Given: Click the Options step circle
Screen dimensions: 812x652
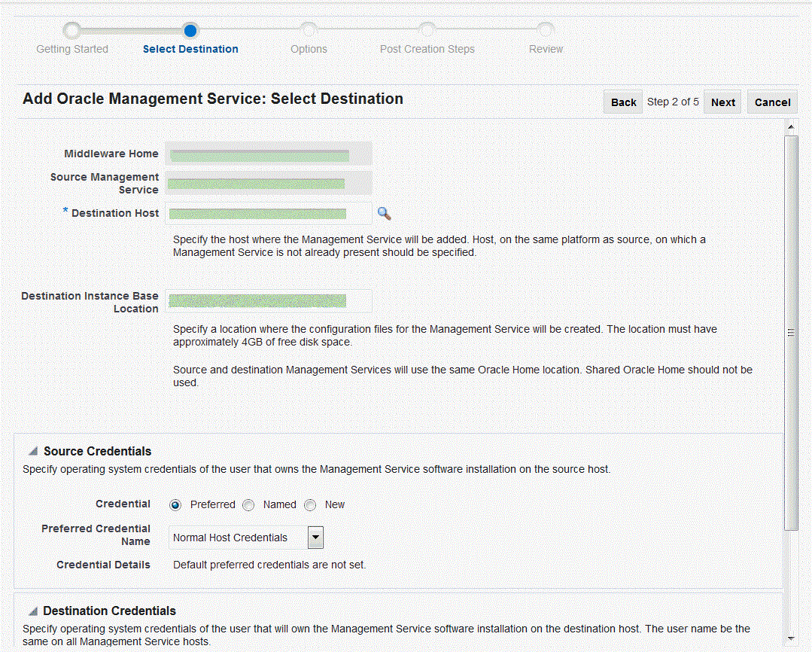Looking at the screenshot, I should tap(309, 30).
